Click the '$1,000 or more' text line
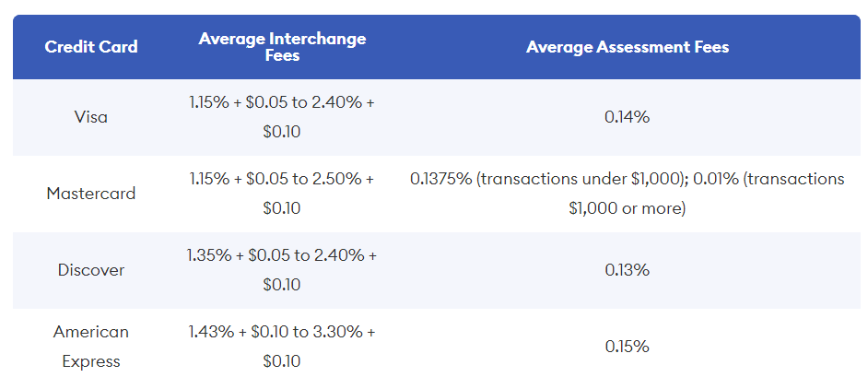Image resolution: width=868 pixels, height=389 pixels. [x=628, y=209]
